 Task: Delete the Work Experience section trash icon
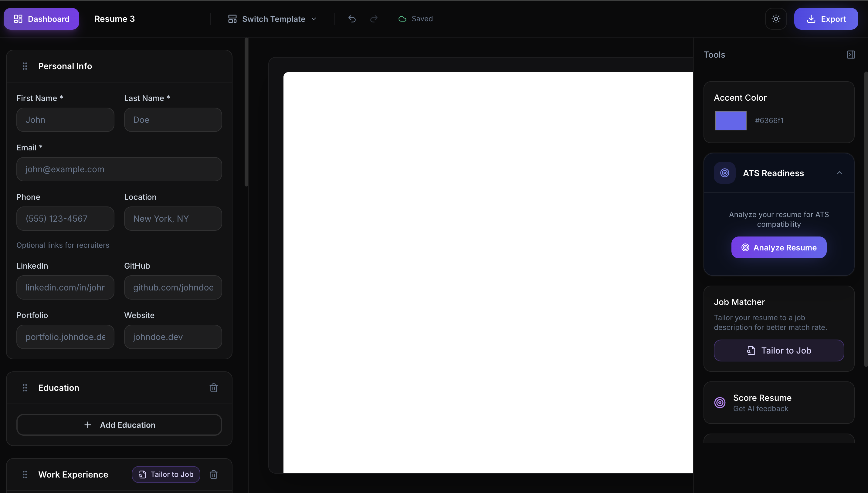214,475
